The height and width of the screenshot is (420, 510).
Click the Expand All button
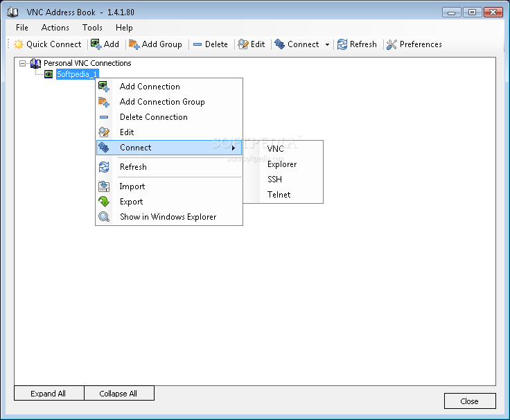click(49, 394)
